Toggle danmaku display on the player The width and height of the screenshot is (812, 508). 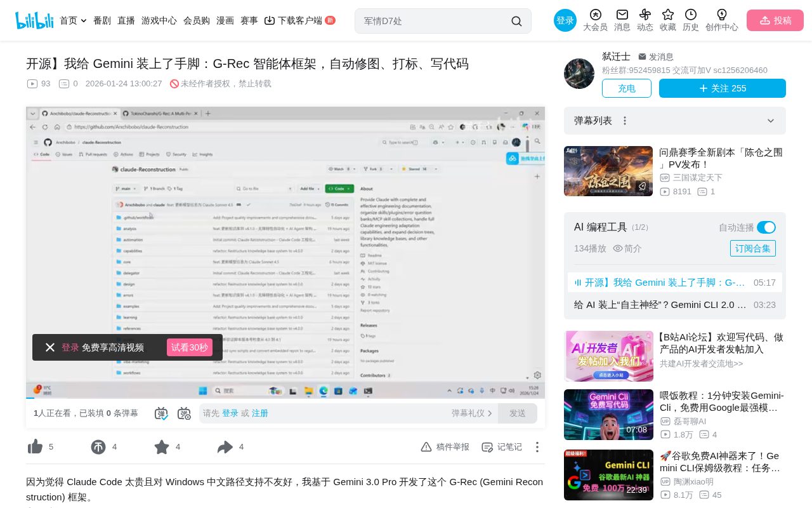tap(161, 413)
